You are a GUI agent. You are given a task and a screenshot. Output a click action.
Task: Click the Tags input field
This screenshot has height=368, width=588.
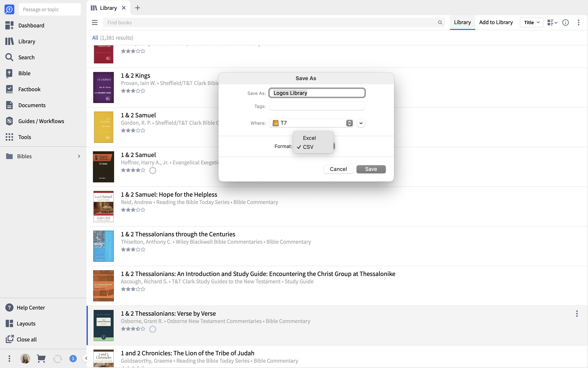pyautogui.click(x=317, y=106)
